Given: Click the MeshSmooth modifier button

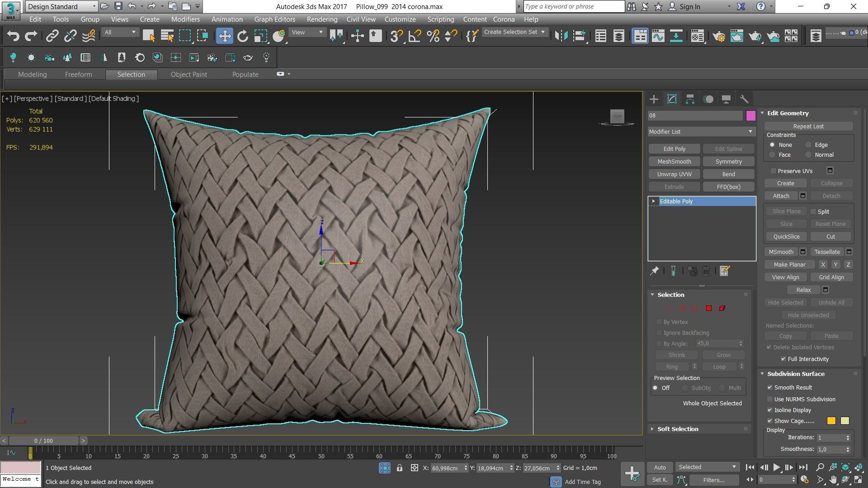Looking at the screenshot, I should point(674,161).
